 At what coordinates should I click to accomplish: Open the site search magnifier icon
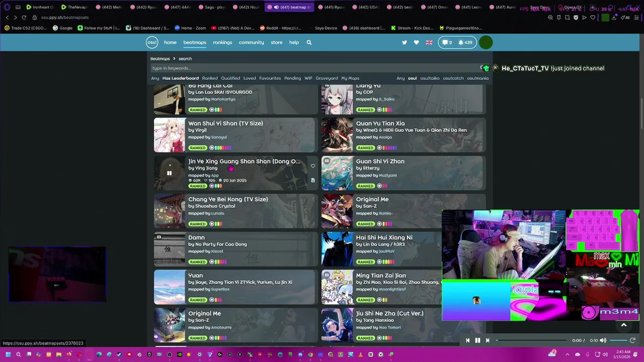[309, 43]
